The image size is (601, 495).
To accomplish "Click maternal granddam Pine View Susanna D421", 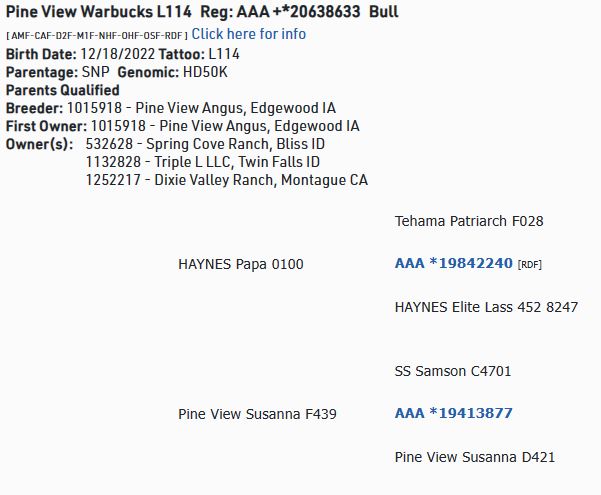I will tap(475, 457).
